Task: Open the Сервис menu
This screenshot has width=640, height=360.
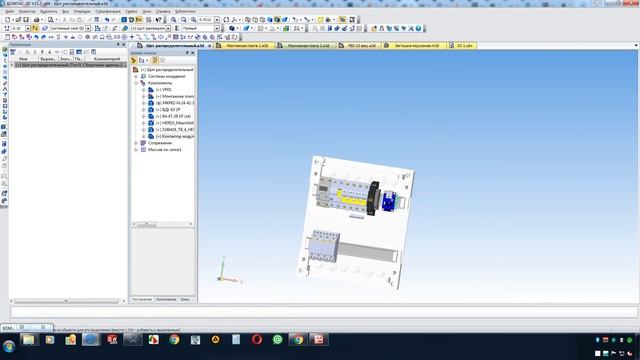Action: pyautogui.click(x=131, y=11)
